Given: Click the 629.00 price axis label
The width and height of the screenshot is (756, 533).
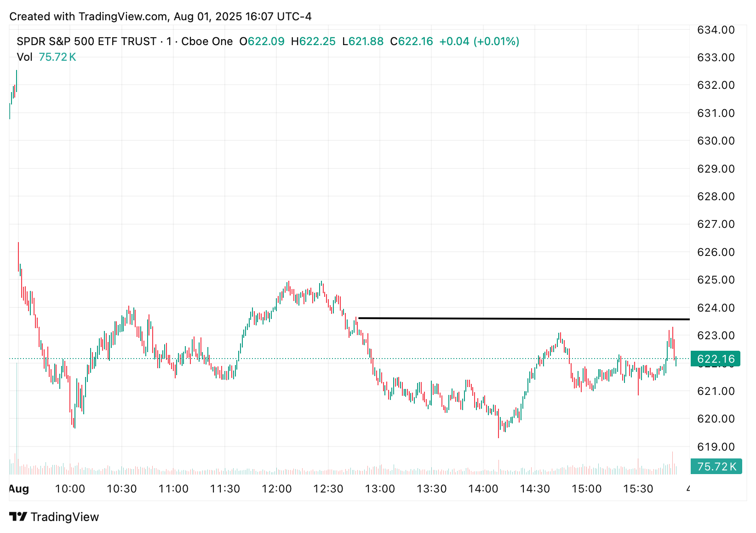Looking at the screenshot, I should pyautogui.click(x=716, y=169).
